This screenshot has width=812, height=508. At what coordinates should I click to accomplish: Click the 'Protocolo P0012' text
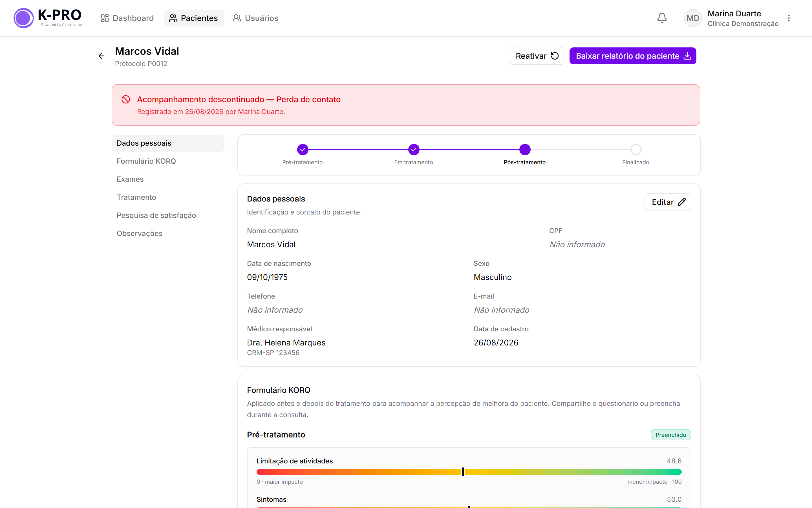(141, 64)
